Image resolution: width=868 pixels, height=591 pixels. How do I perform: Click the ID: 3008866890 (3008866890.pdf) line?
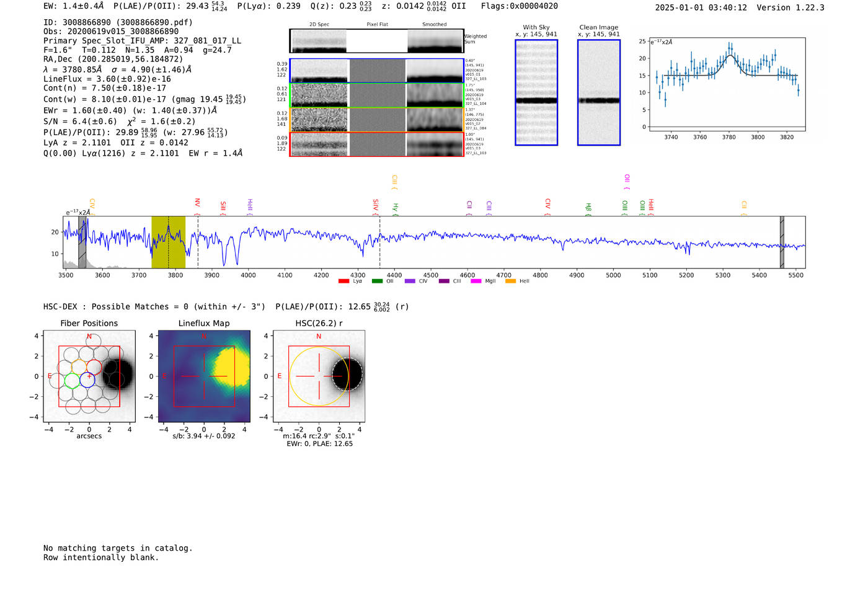(x=118, y=22)
